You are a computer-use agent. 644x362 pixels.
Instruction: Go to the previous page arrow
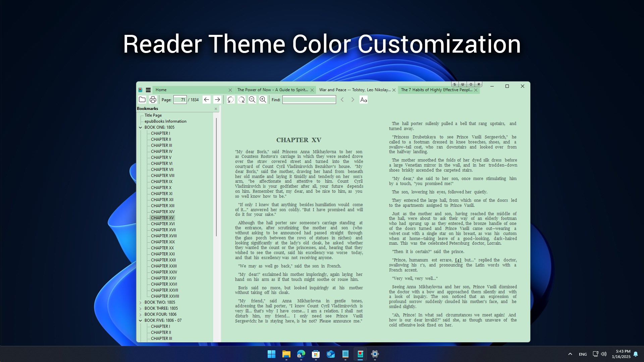point(206,100)
